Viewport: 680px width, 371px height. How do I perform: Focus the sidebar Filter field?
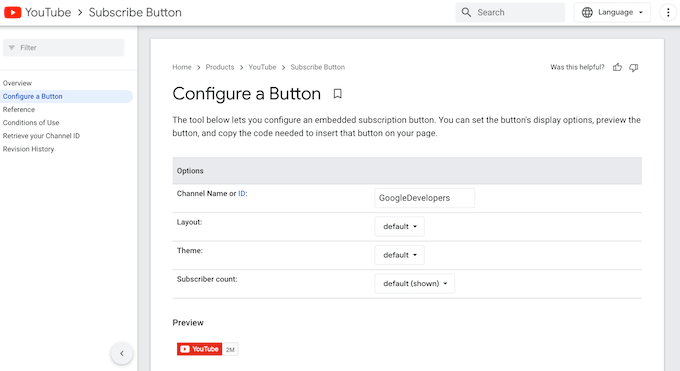coord(63,48)
